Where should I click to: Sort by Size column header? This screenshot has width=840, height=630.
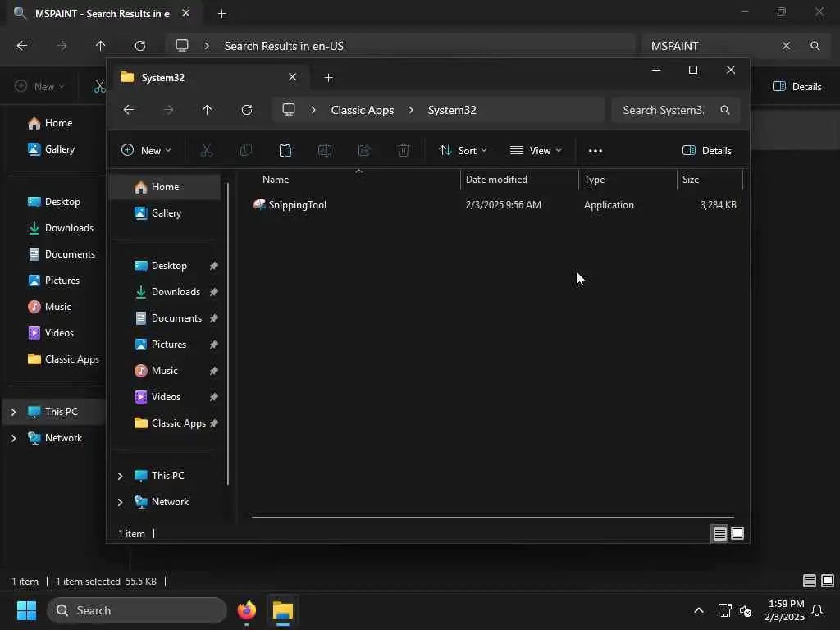click(x=710, y=180)
